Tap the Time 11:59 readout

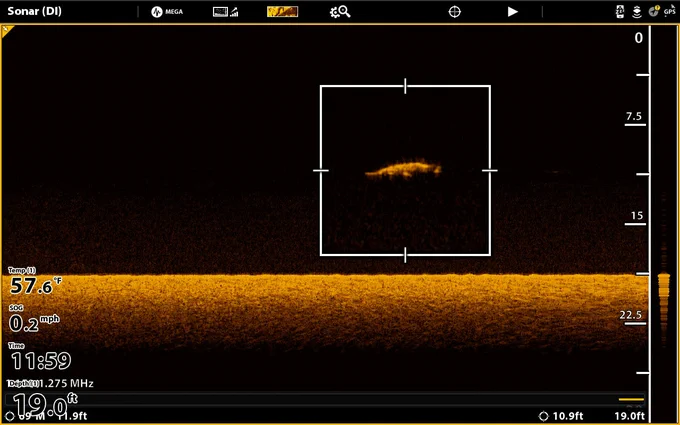point(40,356)
